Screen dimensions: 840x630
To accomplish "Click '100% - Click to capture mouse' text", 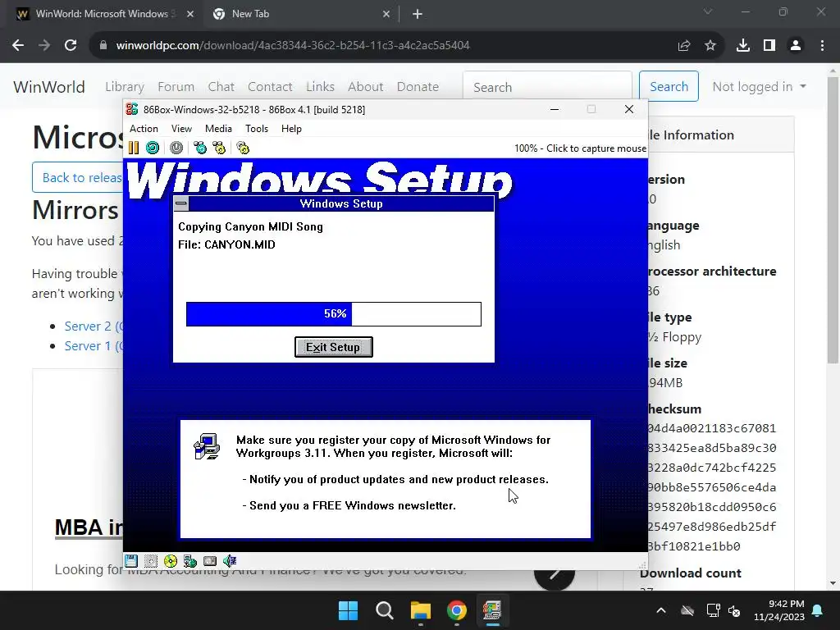I will coord(580,148).
